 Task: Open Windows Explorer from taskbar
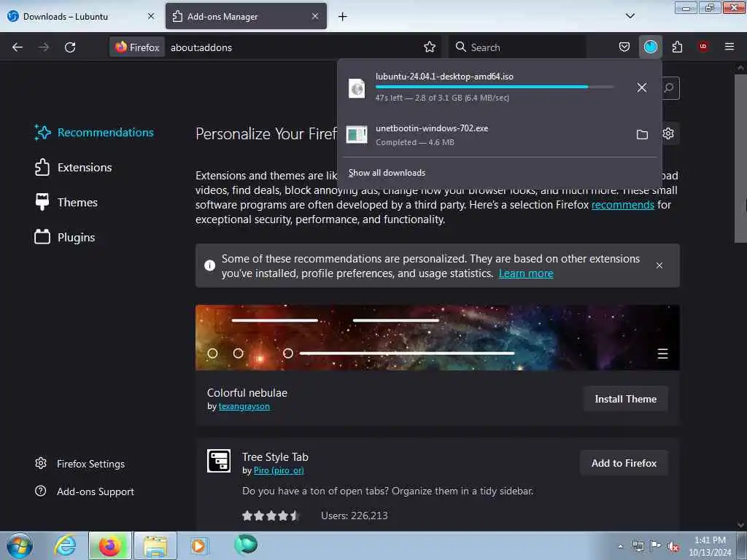(155, 545)
